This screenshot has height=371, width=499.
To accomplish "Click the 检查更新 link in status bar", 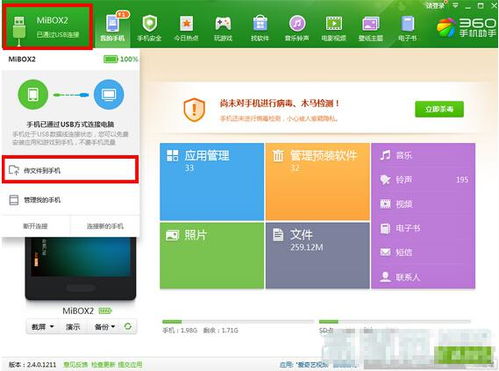I will point(103,365).
